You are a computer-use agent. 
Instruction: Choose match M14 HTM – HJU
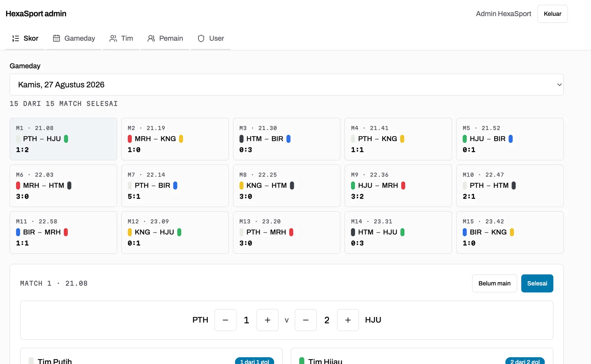click(398, 233)
